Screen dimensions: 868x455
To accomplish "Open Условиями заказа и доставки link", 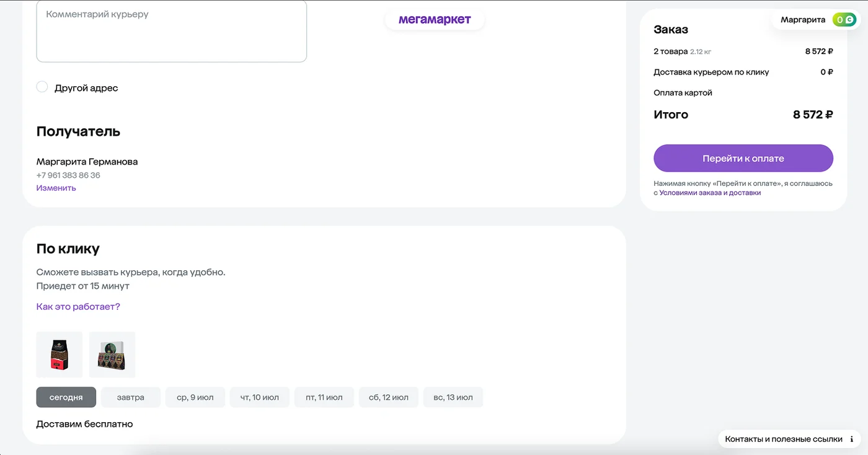I will pos(710,193).
